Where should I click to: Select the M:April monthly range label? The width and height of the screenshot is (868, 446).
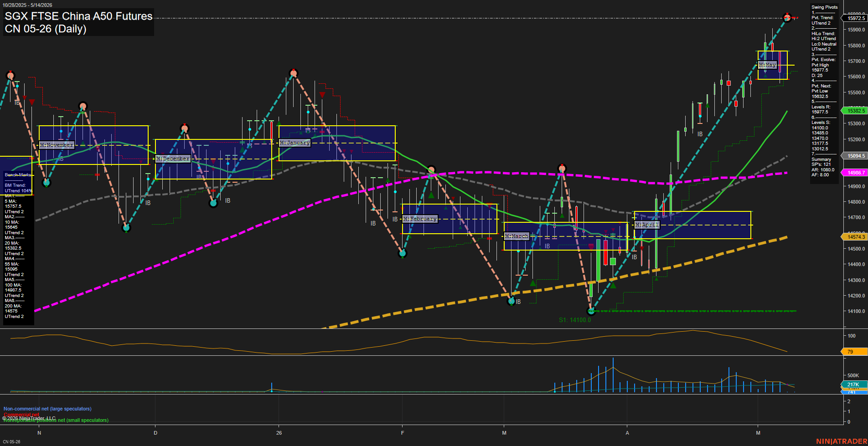coord(647,225)
